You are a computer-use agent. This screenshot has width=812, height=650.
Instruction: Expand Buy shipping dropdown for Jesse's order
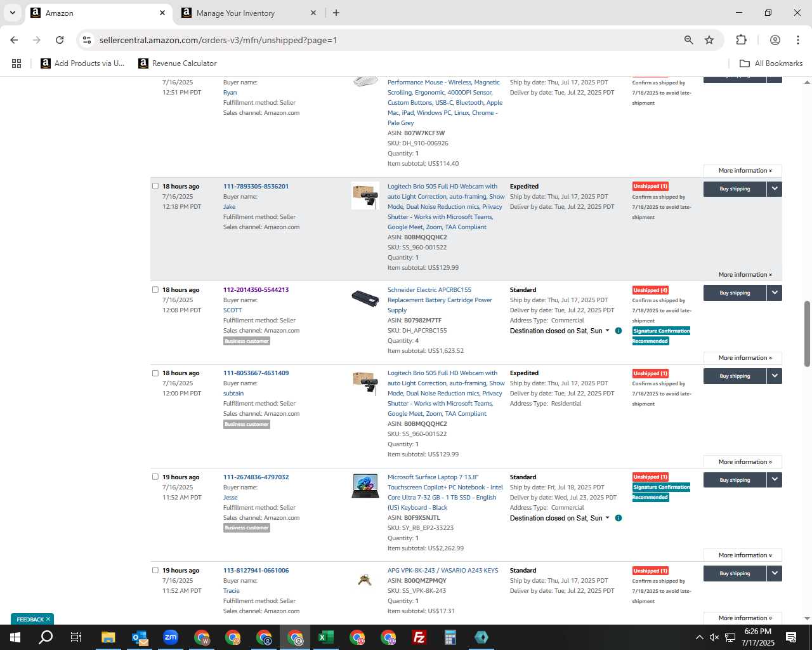(x=775, y=480)
